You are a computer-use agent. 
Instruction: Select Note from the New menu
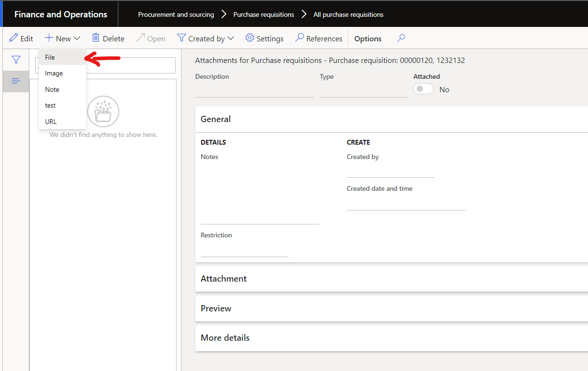63,89
